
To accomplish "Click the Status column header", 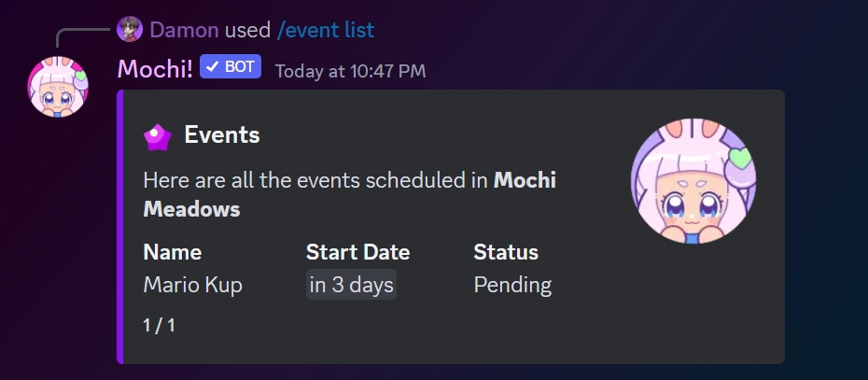I will [x=506, y=252].
